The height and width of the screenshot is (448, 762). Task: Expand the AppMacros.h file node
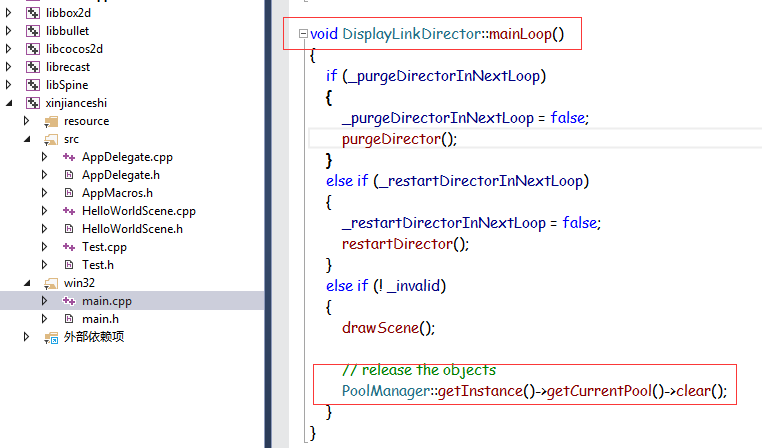tap(44, 192)
